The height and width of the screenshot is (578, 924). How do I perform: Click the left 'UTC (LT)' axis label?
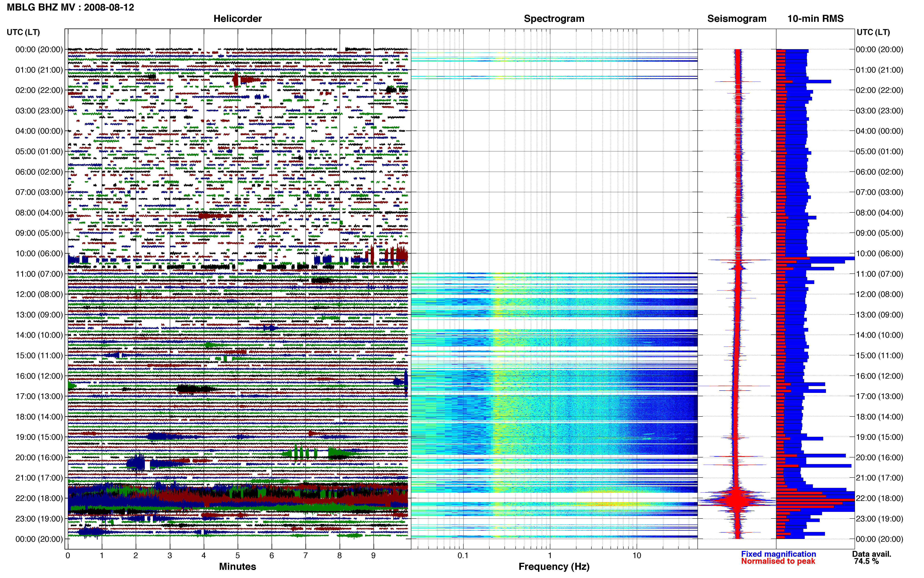pyautogui.click(x=23, y=32)
